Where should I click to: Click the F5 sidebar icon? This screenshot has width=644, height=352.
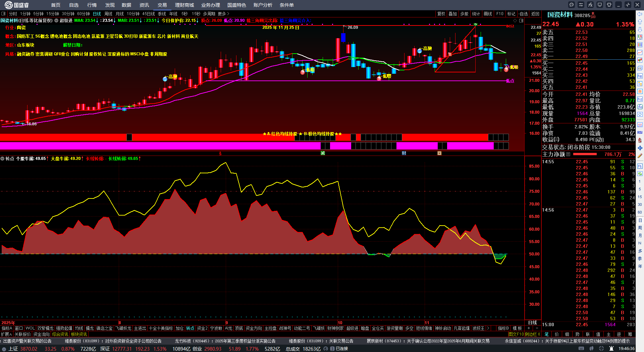point(640,166)
